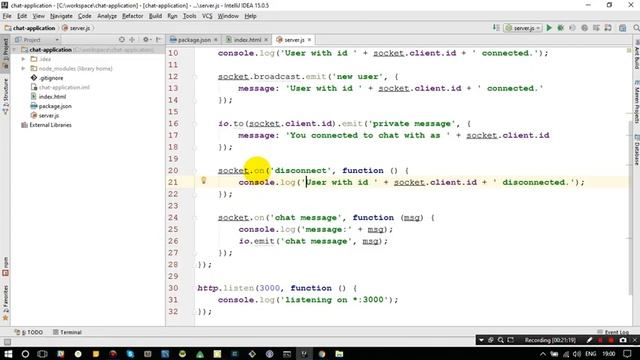Run server.js with the green play button
Image resolution: width=640 pixels, height=360 pixels.
click(x=549, y=28)
